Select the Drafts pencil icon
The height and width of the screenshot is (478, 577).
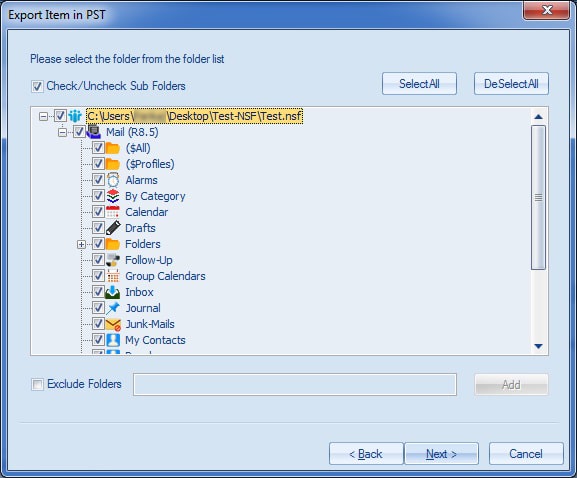[x=113, y=228]
